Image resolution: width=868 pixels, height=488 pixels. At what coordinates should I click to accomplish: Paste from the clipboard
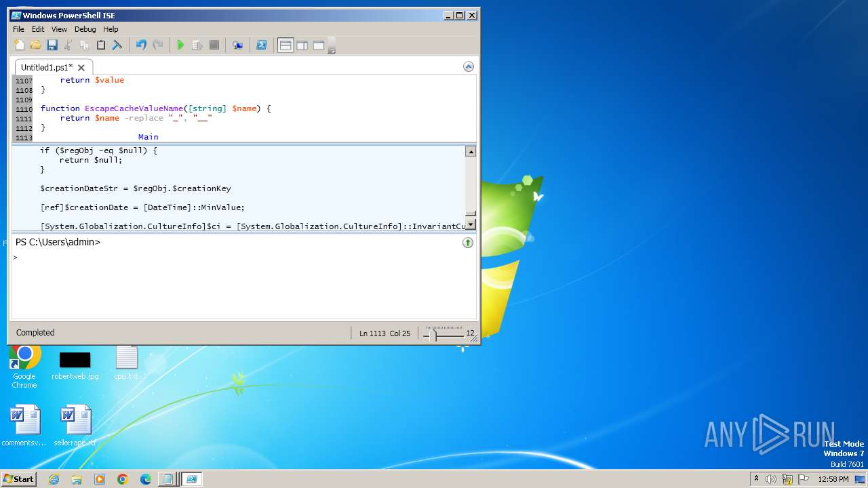(100, 45)
